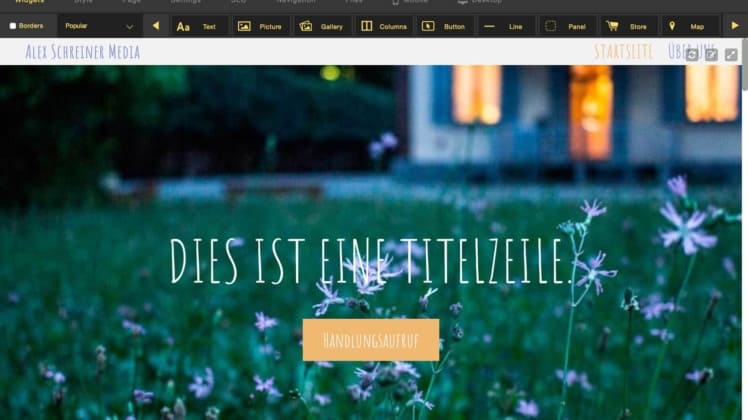This screenshot has height=420, width=748.
Task: Show previous widgets with the left arrow
Action: click(156, 26)
